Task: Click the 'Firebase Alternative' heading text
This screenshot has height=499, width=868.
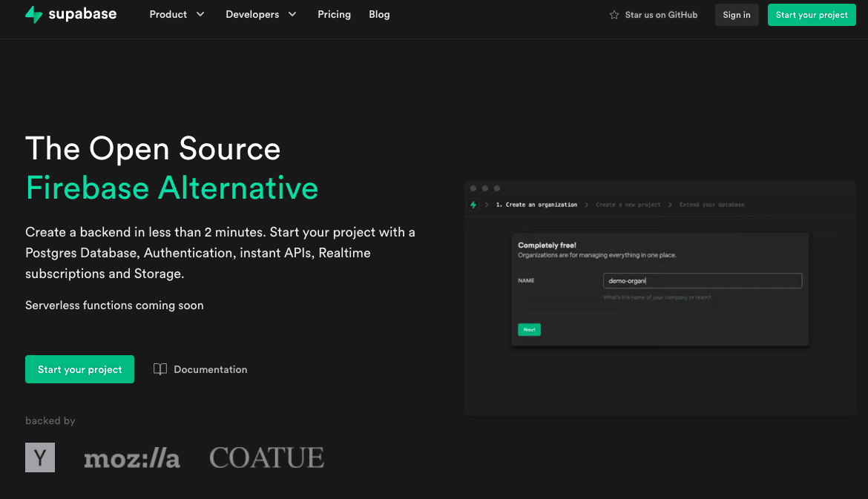Action: [x=172, y=188]
